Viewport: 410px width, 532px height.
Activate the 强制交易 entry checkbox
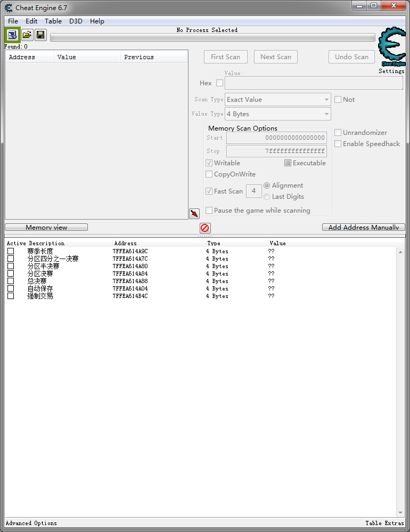tap(11, 296)
